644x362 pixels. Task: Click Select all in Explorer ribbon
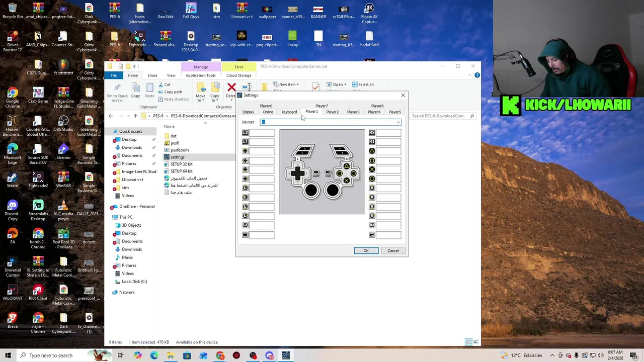(x=363, y=84)
